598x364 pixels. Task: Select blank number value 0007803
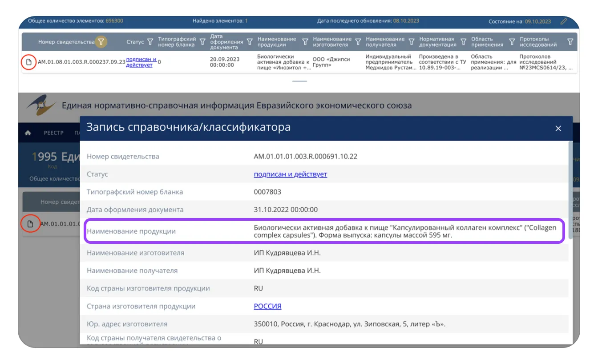tap(267, 192)
